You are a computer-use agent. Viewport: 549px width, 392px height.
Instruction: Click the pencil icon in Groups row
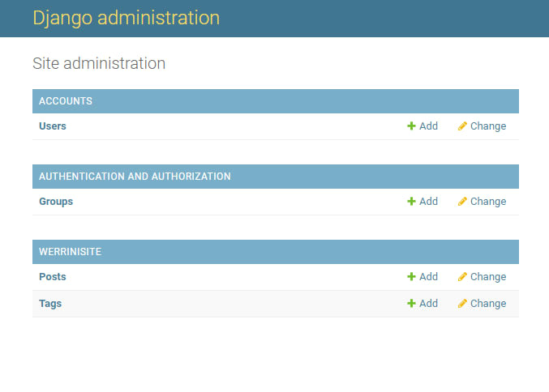tap(462, 202)
